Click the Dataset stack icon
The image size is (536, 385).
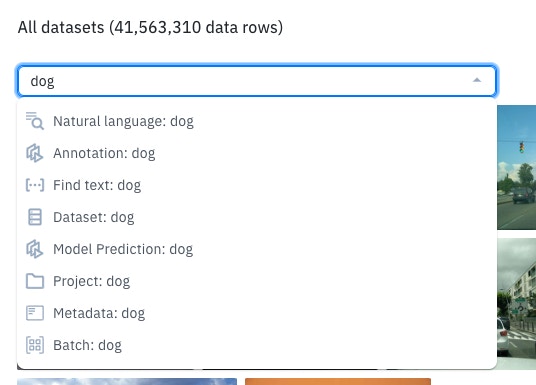click(x=35, y=217)
